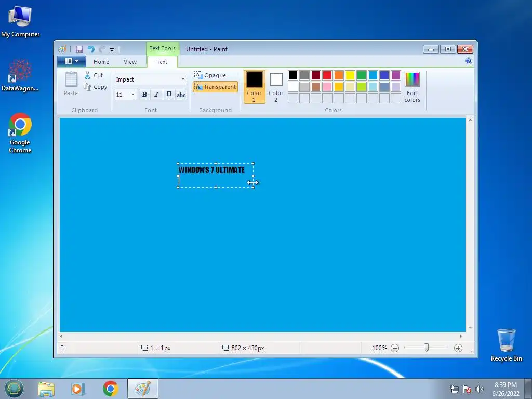Screen dimensions: 532x399
Task: Click the Action Center flag tray icon
Action: point(467,389)
